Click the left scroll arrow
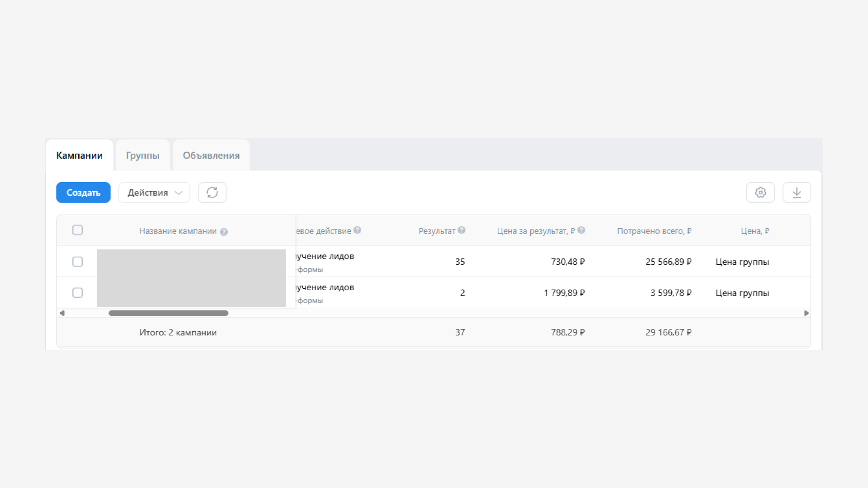This screenshot has height=488, width=868. click(x=62, y=313)
